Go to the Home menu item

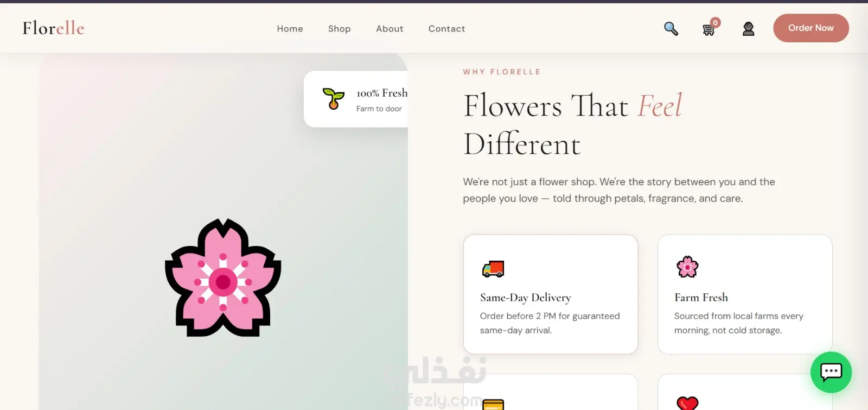(290, 29)
